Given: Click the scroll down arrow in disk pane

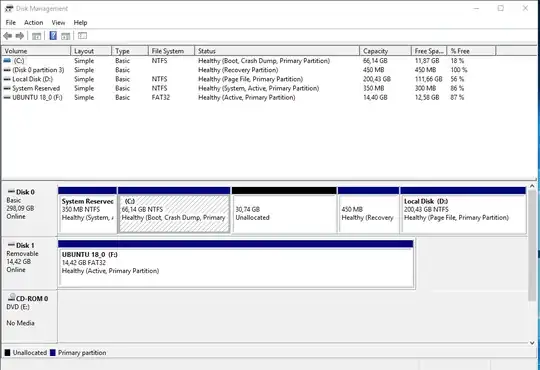Looking at the screenshot, I should tap(532, 343).
